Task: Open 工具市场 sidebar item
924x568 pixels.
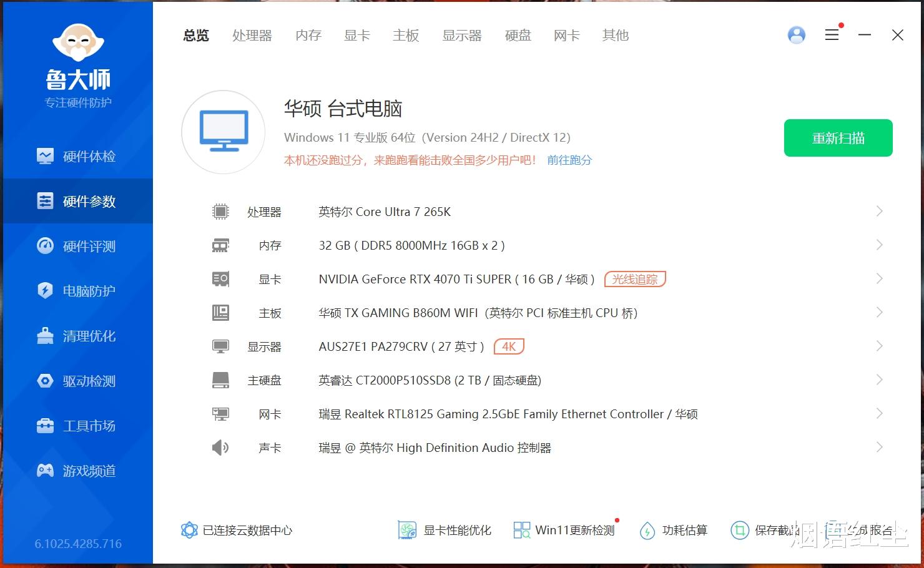Action: pyautogui.click(x=78, y=426)
